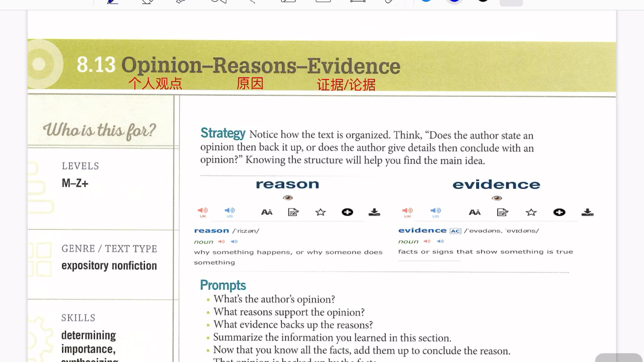Click the prompt 'What's the author's opinion?'
644x362 pixels.
274,299
